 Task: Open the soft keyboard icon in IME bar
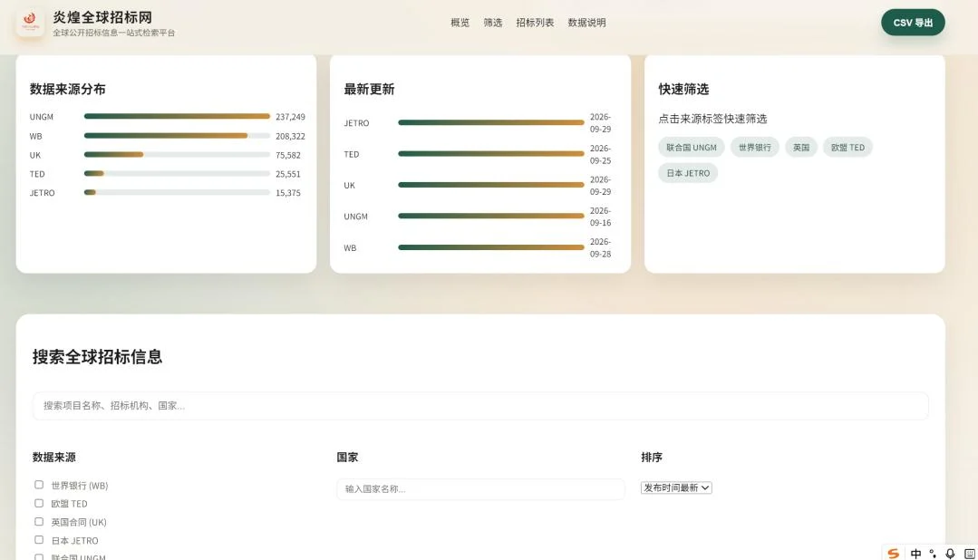(x=969, y=553)
